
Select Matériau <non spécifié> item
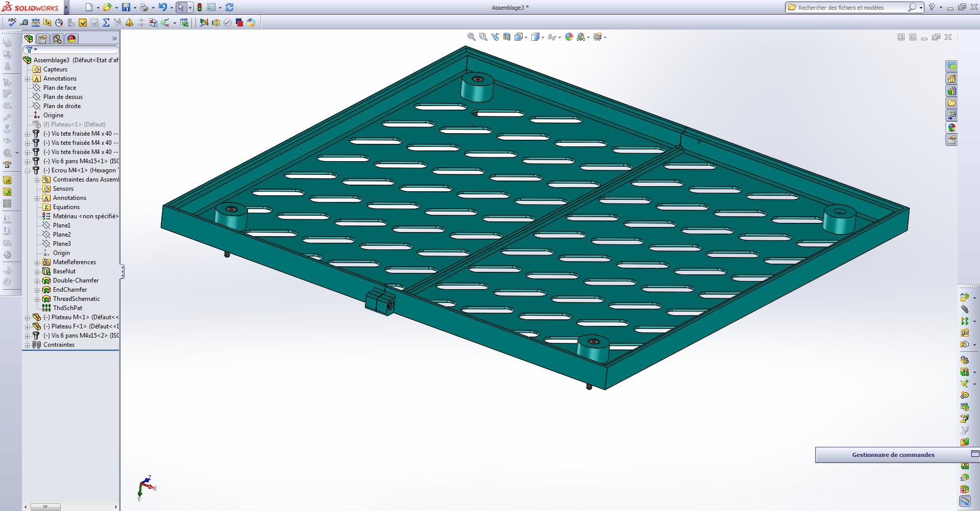86,216
